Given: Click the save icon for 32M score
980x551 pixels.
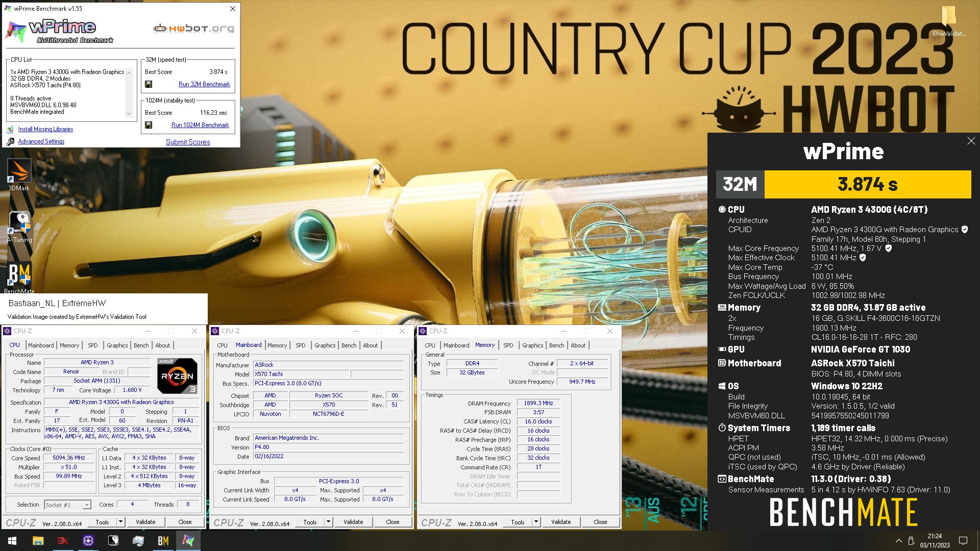Looking at the screenshot, I should [149, 84].
